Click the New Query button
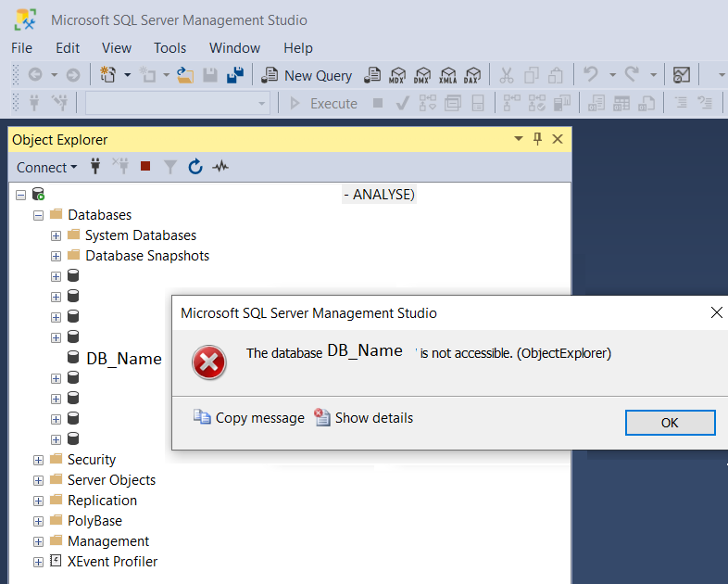The height and width of the screenshot is (584, 728). click(x=307, y=75)
